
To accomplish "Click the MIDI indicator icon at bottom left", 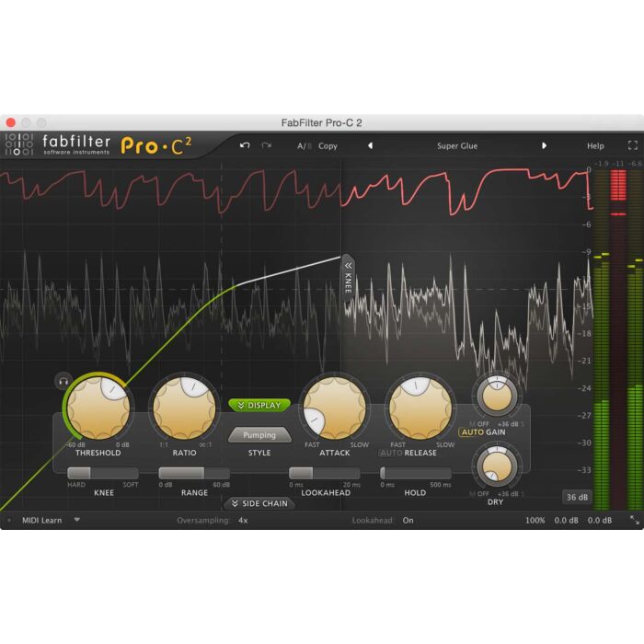I will pos(9,521).
